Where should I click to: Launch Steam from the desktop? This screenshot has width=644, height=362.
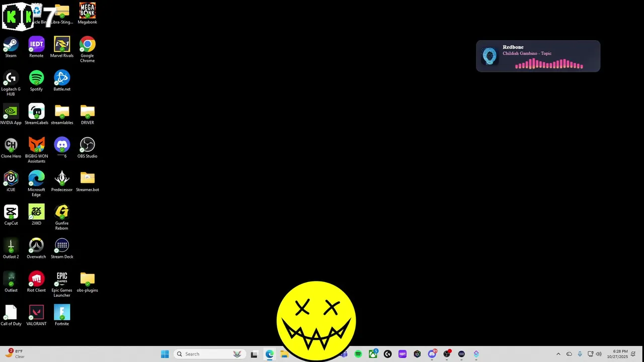click(11, 47)
